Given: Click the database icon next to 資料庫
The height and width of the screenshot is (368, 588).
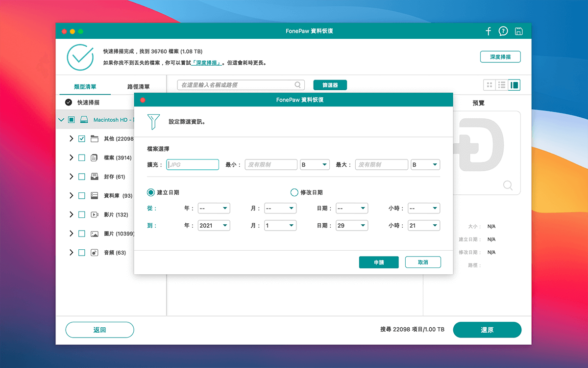Looking at the screenshot, I should coord(95,195).
